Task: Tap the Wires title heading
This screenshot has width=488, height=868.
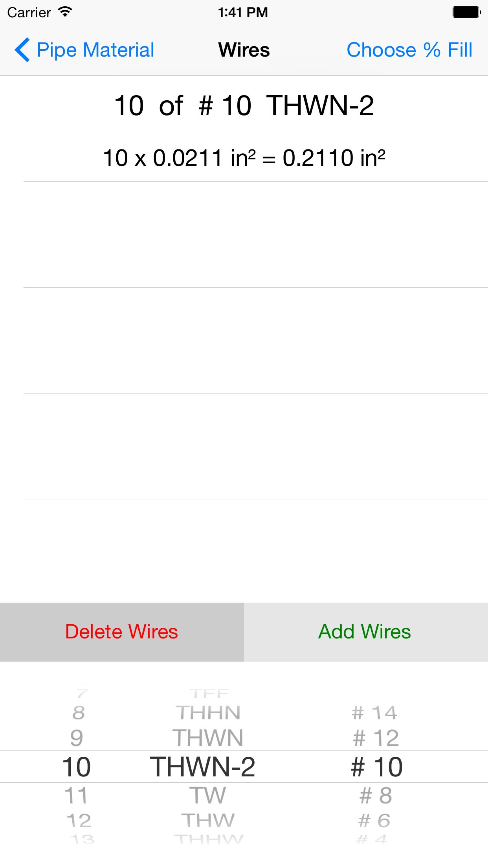Action: (244, 50)
